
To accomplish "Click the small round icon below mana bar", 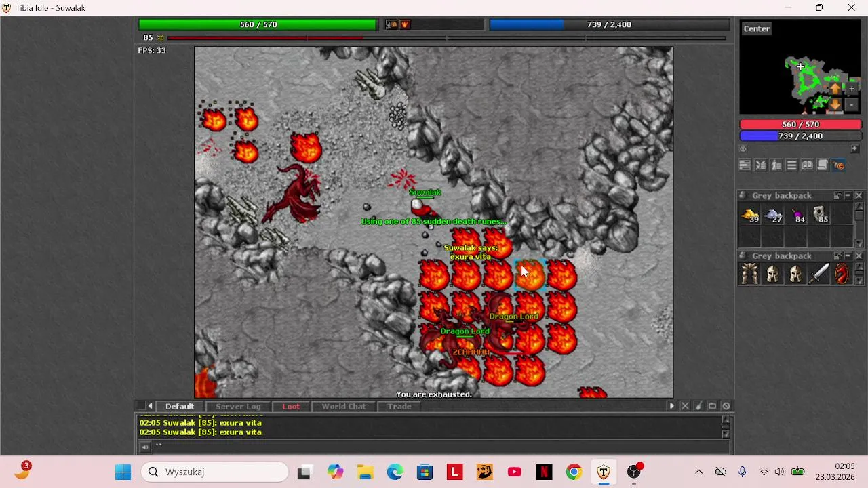I will click(x=743, y=149).
